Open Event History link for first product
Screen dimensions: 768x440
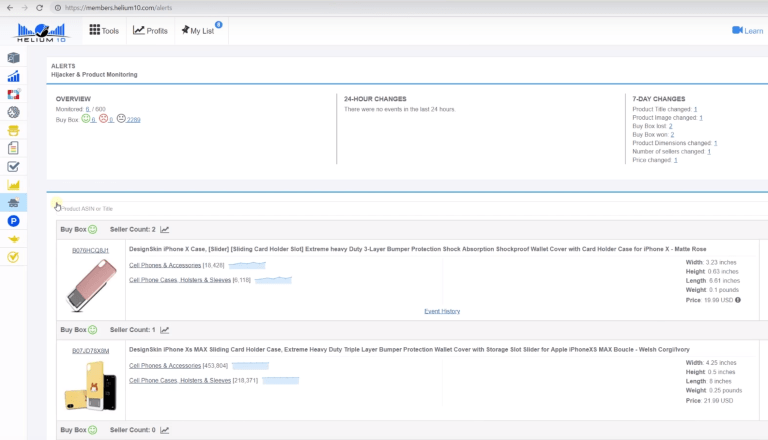tap(442, 311)
